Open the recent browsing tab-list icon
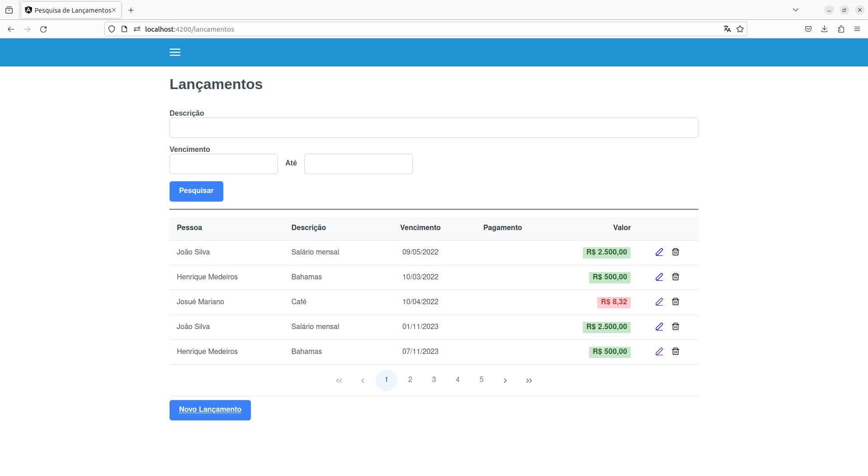The height and width of the screenshot is (476, 868). coord(9,10)
